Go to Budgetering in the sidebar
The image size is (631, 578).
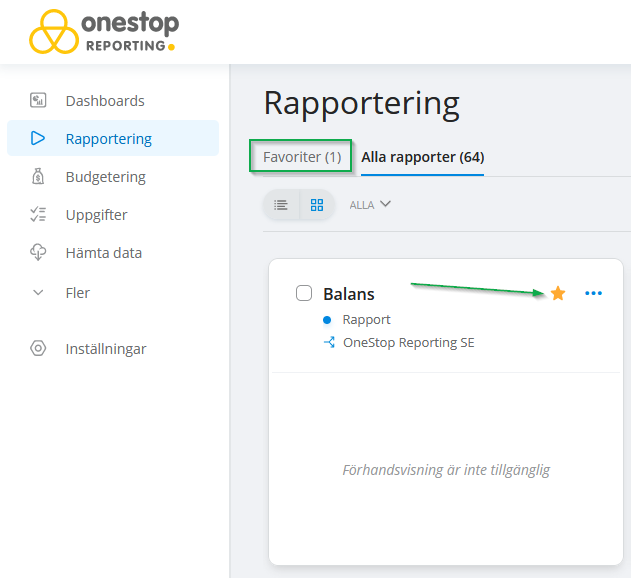coord(105,176)
